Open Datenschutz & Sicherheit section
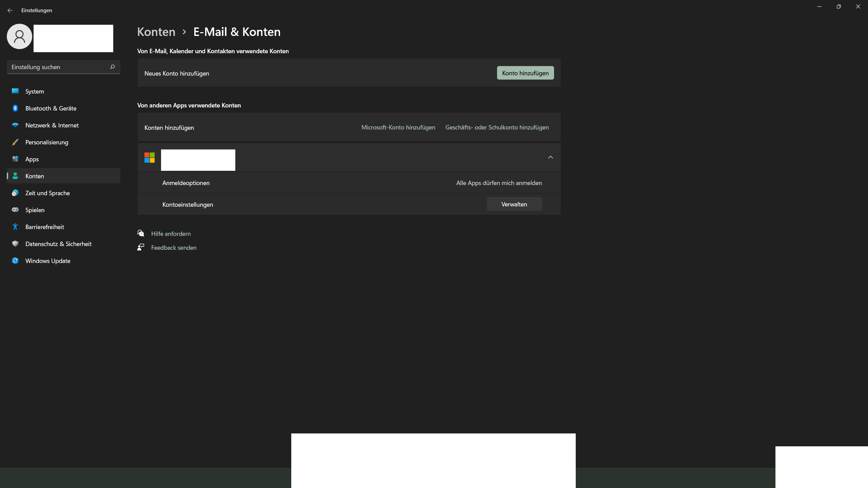Viewport: 868px width, 488px height. coord(58,244)
